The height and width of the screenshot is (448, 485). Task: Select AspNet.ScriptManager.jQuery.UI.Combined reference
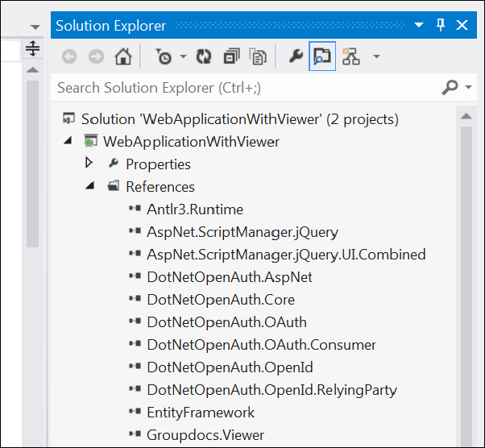tap(286, 255)
